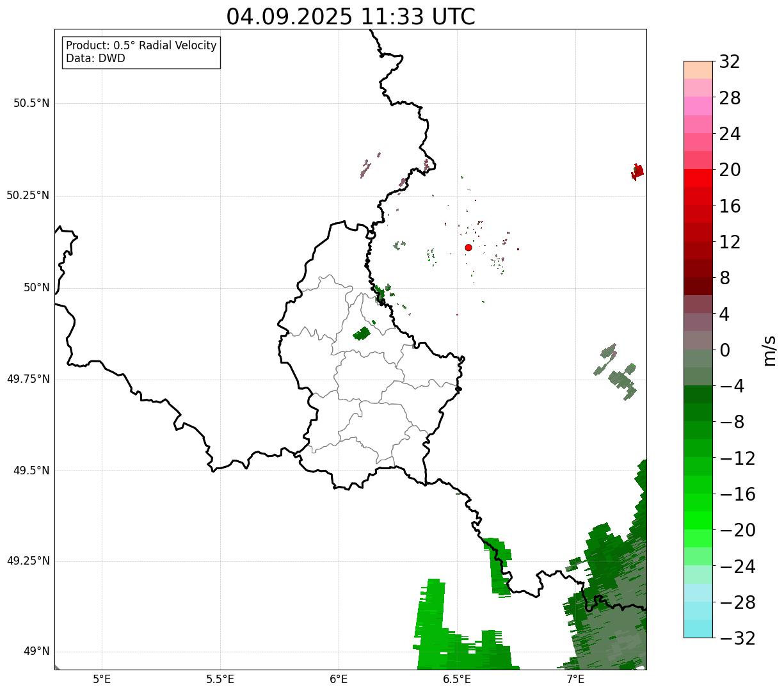Click the title 04.09.2025 11:33 UTC
Viewport: 784px width, 692px height.
coord(351,17)
